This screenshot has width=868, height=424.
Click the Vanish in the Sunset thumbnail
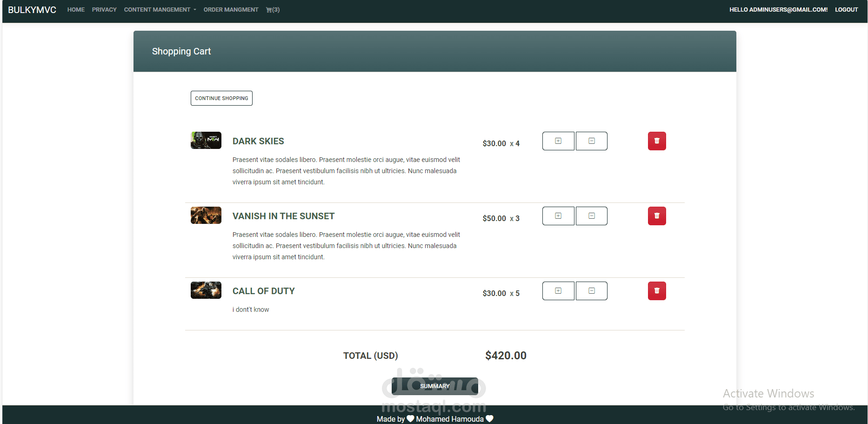(x=206, y=215)
